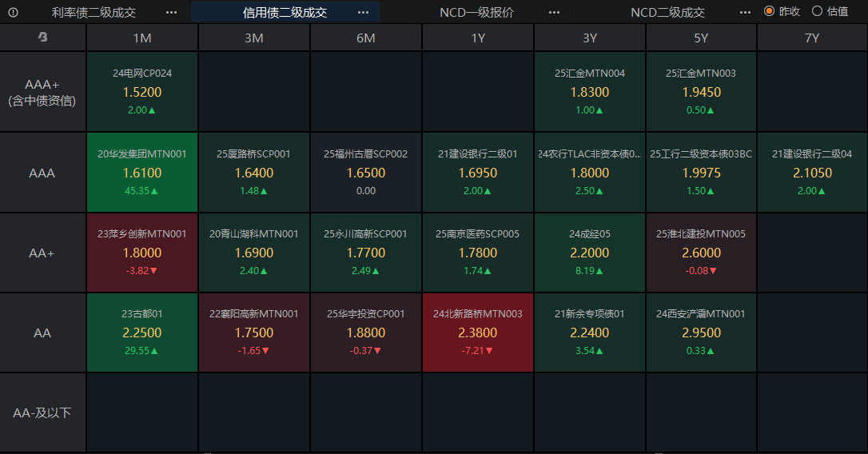Switch to the 利率债二级成交 tab
The height and width of the screenshot is (454, 868).
[94, 12]
